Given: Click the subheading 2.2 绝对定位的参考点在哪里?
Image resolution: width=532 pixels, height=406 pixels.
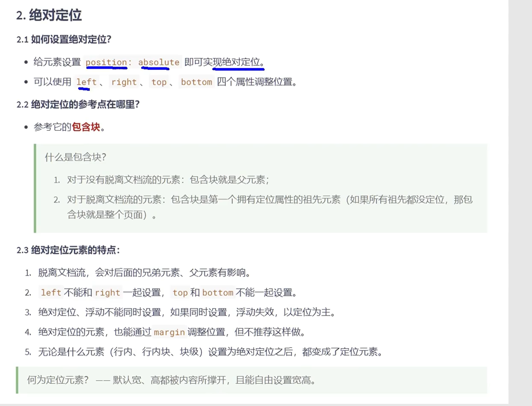Looking at the screenshot, I should [x=78, y=104].
